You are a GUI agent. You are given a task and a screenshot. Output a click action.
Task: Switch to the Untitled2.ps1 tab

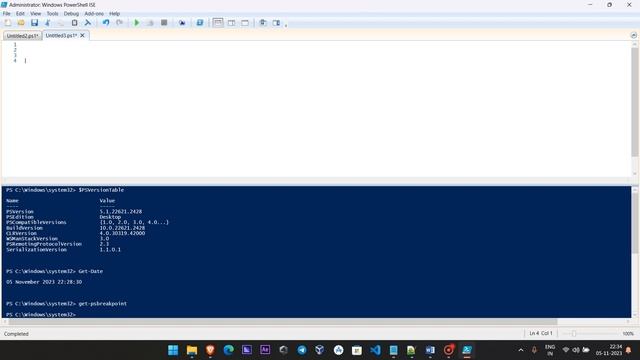22,36
